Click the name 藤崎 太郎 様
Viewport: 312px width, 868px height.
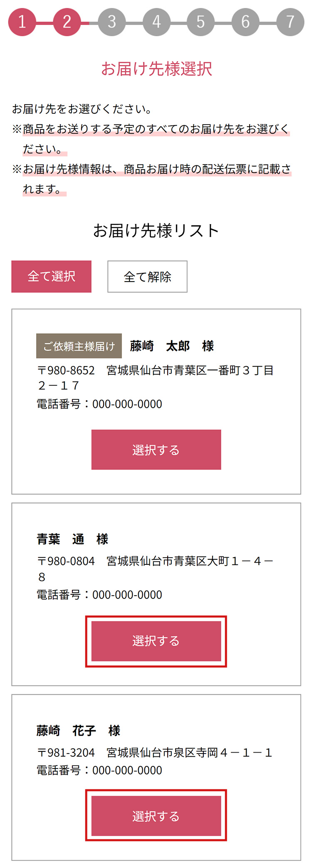click(172, 346)
